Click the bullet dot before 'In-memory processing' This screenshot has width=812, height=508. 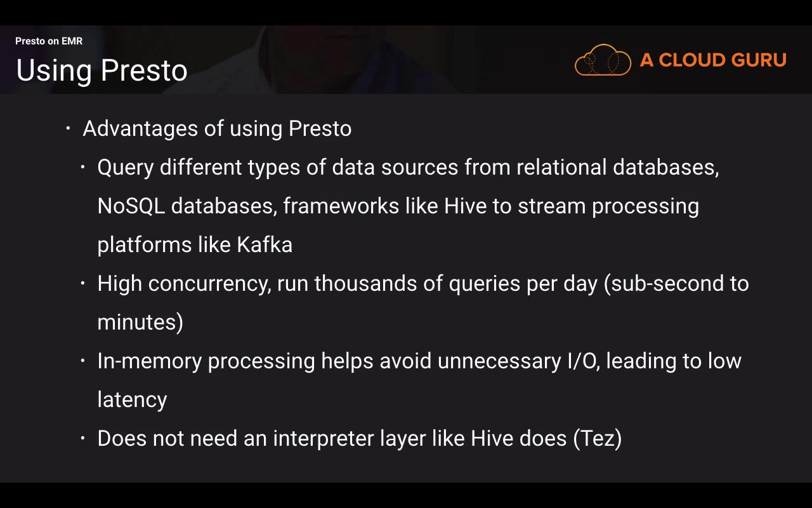tap(83, 361)
